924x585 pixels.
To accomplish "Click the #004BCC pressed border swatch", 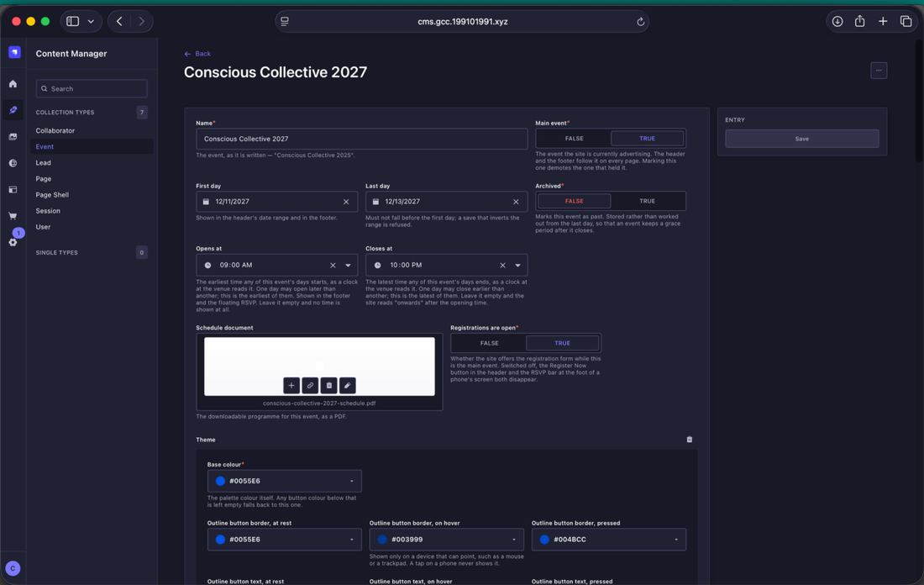I will point(544,540).
